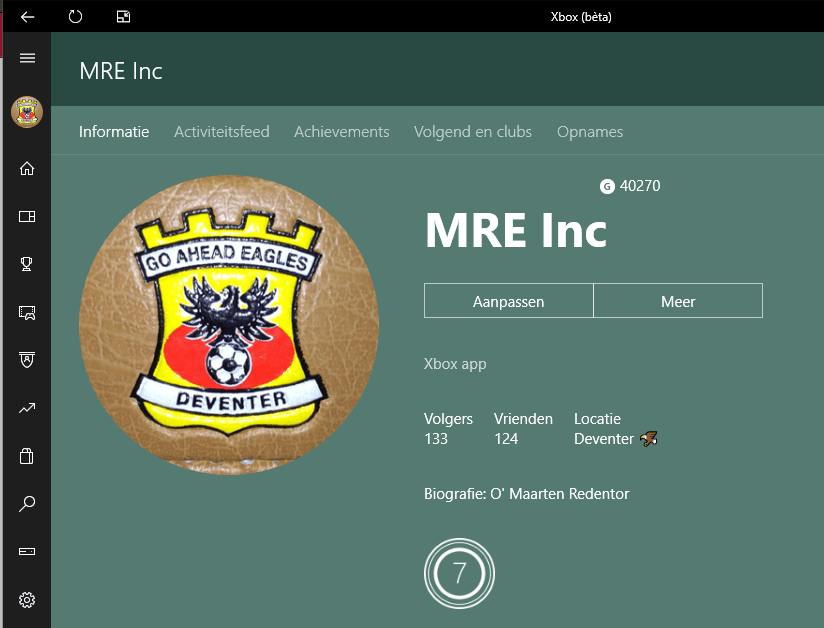Screen dimensions: 824x628
Task: Click the gamerscore G icon
Action: pyautogui.click(x=607, y=187)
